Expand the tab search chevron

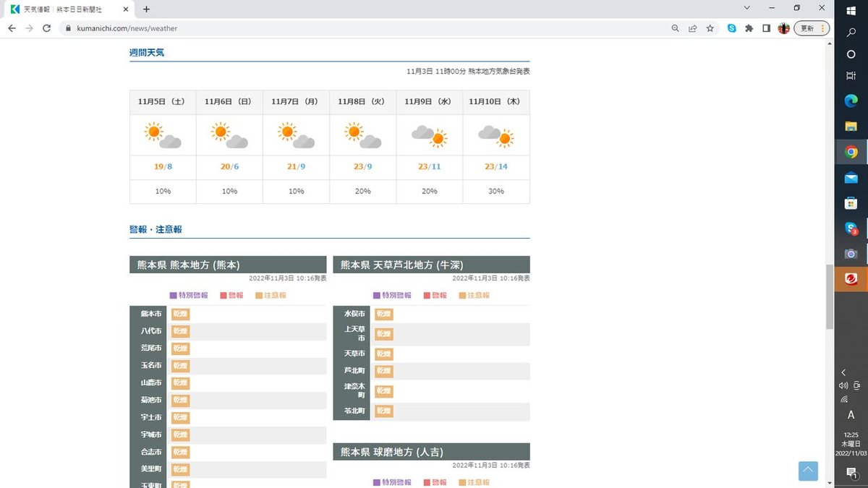click(x=747, y=8)
